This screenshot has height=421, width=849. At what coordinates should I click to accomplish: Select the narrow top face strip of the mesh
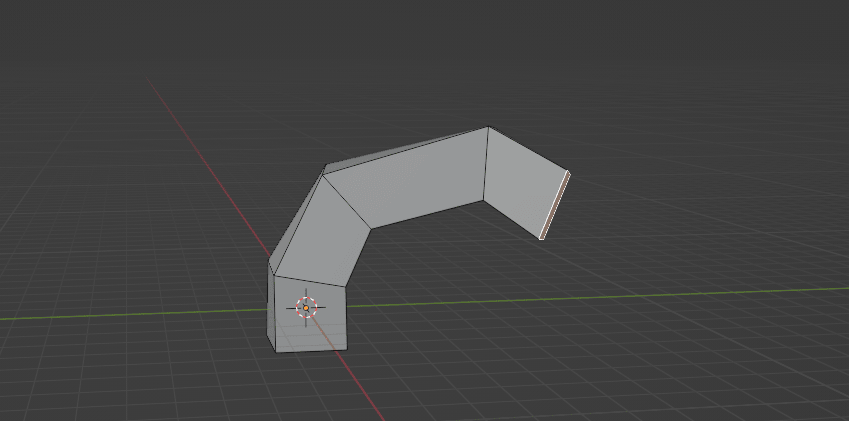click(x=400, y=147)
